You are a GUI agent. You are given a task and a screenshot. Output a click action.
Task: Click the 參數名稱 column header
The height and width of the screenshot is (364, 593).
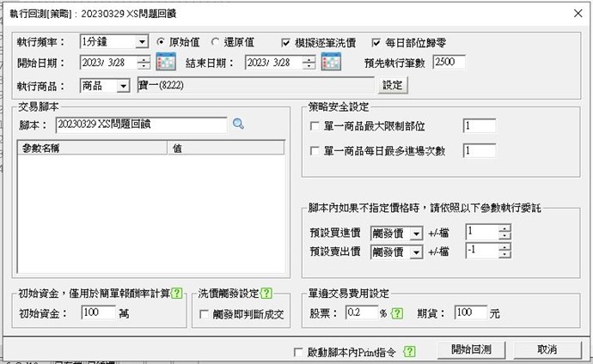click(x=92, y=148)
